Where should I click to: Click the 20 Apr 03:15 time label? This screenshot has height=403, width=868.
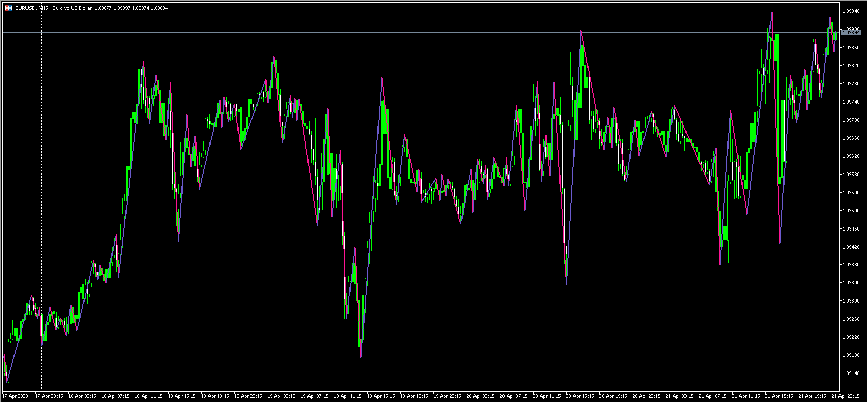click(x=481, y=396)
